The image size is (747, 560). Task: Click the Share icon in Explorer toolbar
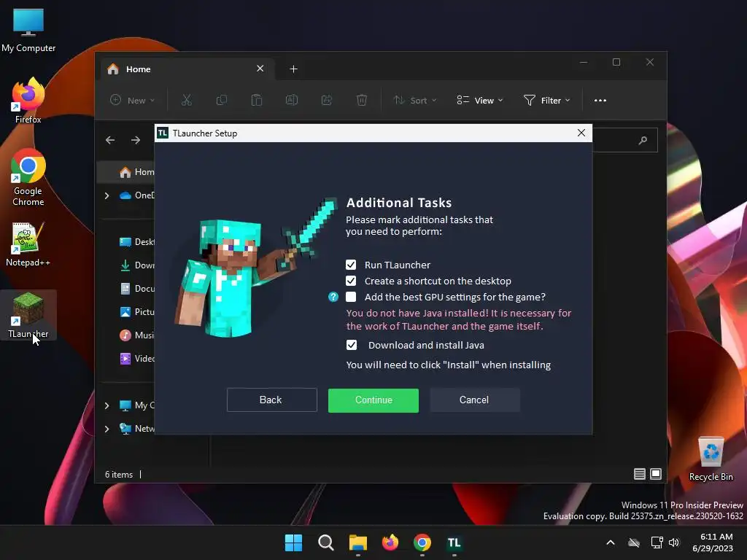326,100
